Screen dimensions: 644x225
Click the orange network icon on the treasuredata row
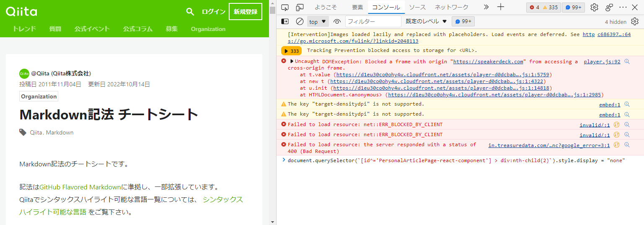click(x=617, y=145)
